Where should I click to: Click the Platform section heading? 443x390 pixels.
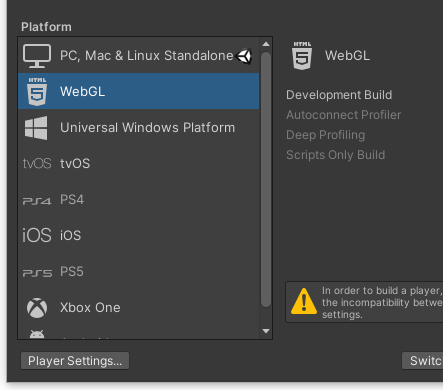(x=46, y=27)
